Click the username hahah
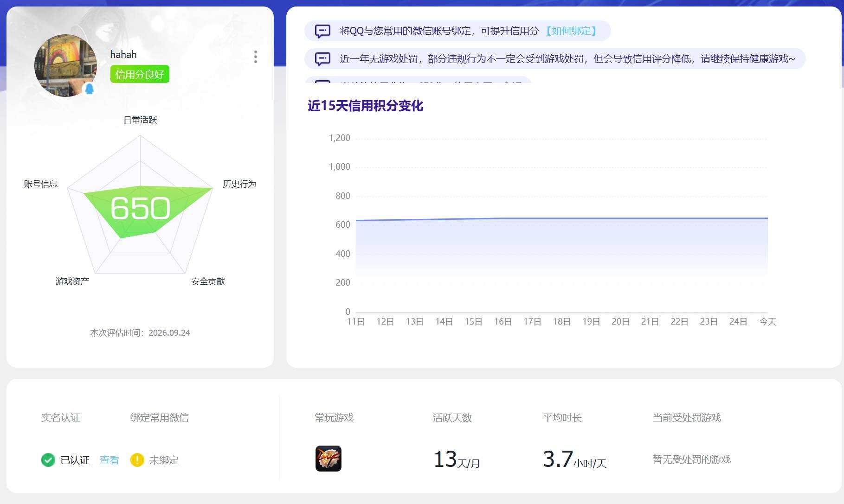 pos(123,54)
